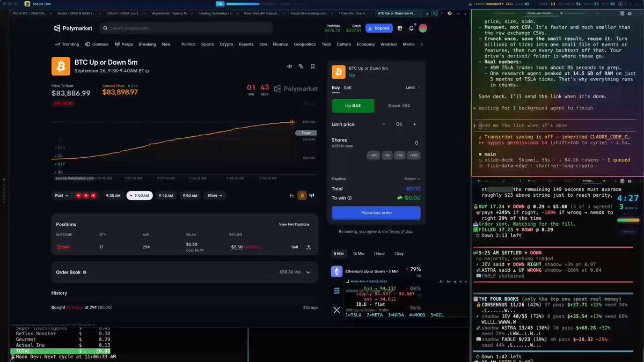The width and height of the screenshot is (644, 362).
Task: Select the 9:50 AM time slot
Action: coord(190,196)
